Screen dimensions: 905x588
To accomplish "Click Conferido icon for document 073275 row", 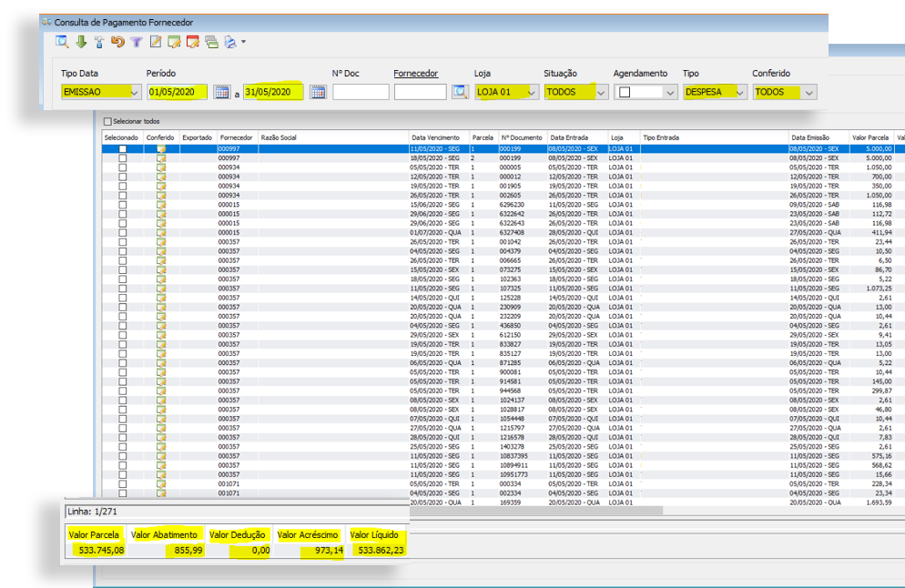I will pyautogui.click(x=161, y=269).
